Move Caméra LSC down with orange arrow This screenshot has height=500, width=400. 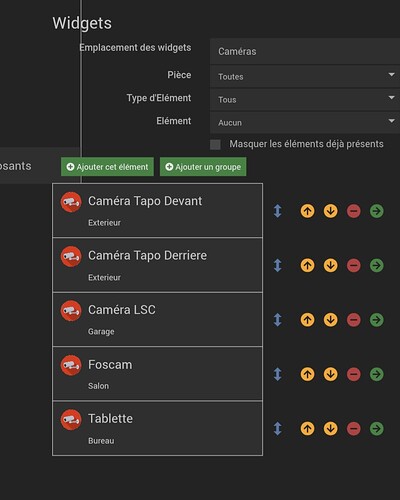point(330,320)
